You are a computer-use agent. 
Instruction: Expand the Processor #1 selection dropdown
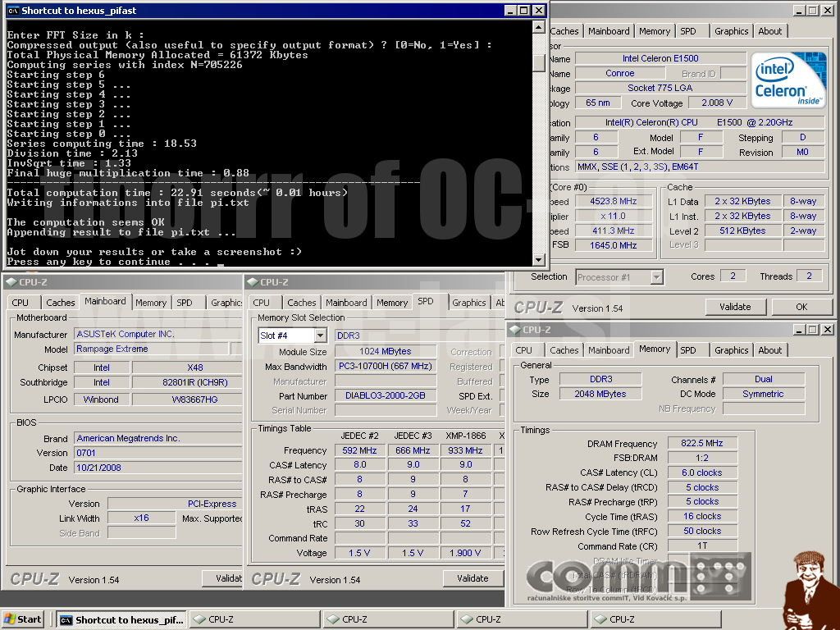click(657, 277)
